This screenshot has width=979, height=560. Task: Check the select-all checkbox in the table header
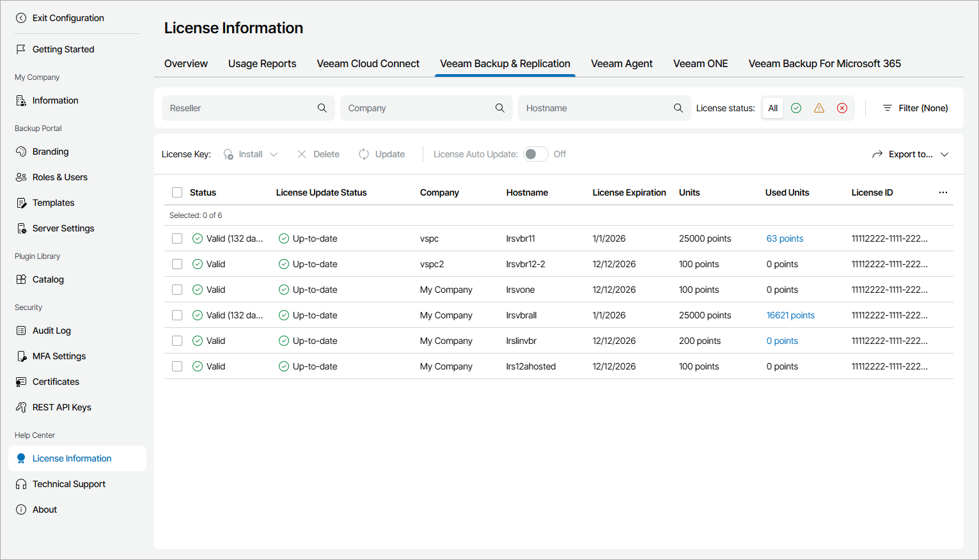coord(177,192)
